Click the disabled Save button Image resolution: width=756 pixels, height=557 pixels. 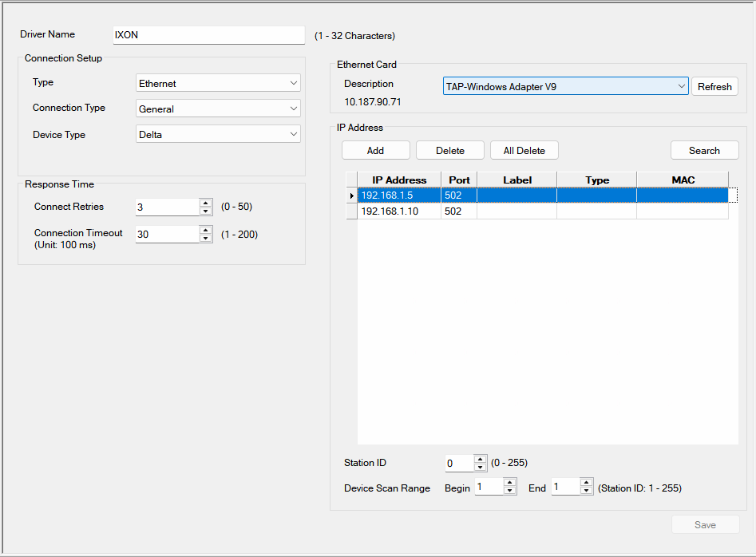click(x=706, y=525)
